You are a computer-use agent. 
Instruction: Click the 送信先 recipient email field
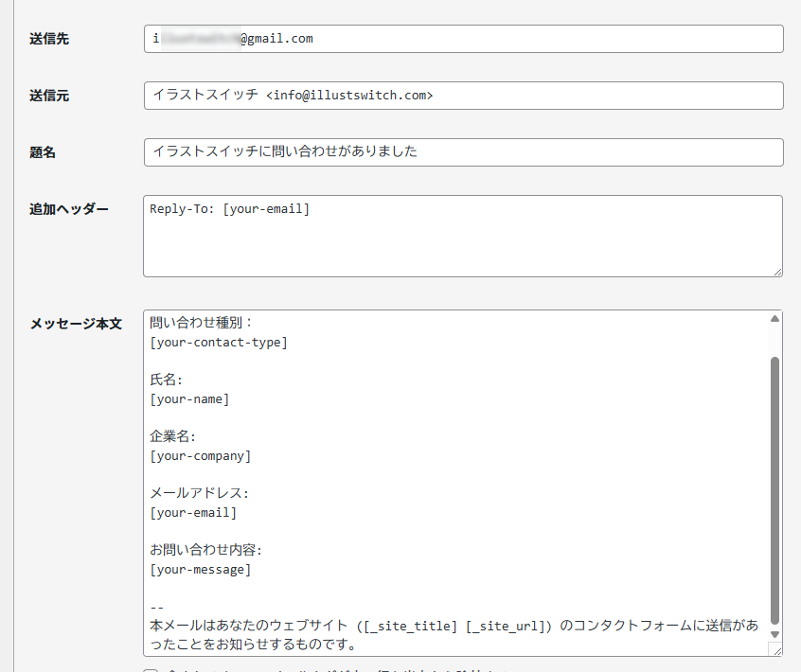click(463, 39)
